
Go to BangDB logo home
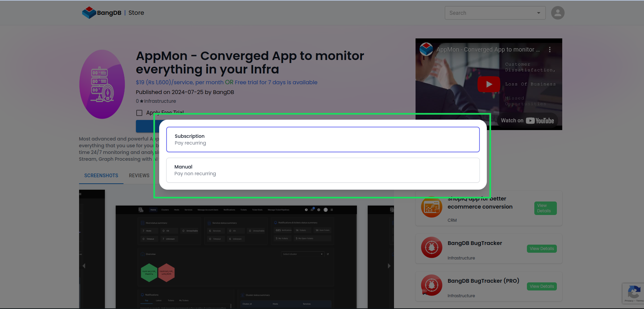pos(102,13)
